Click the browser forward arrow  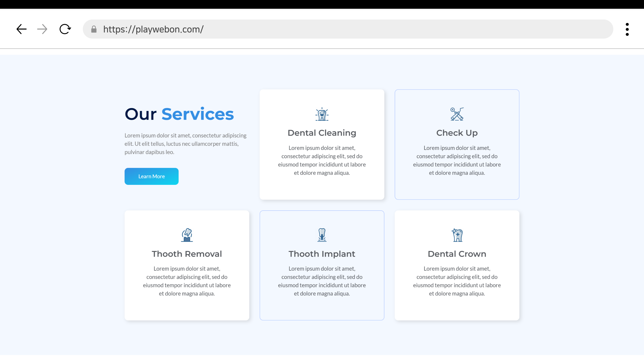pos(42,29)
